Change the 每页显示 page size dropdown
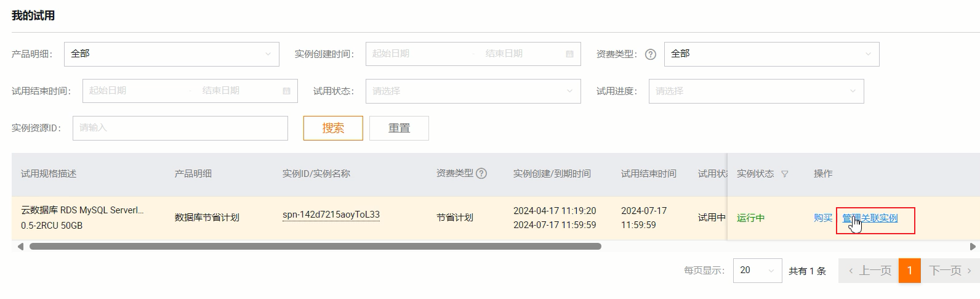 coord(757,271)
